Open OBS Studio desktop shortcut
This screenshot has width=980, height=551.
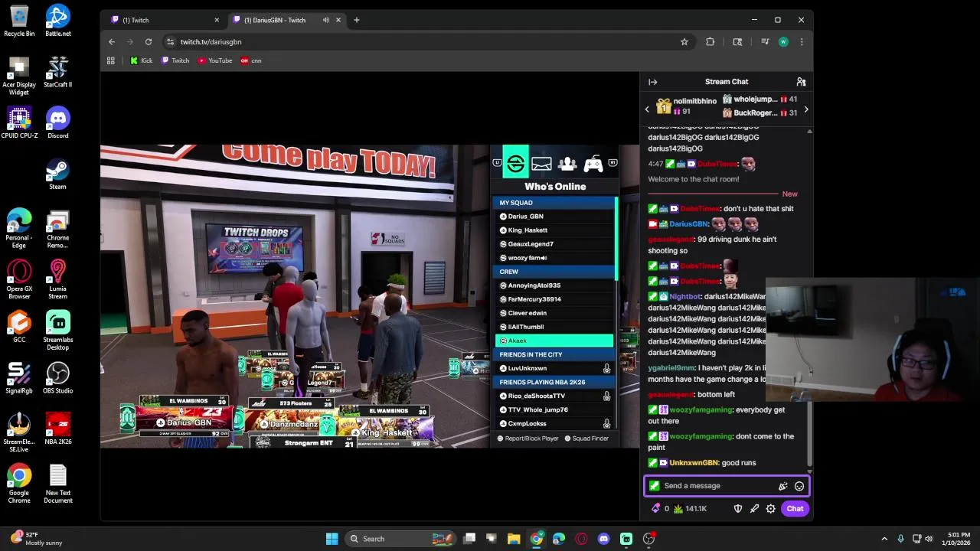point(57,377)
